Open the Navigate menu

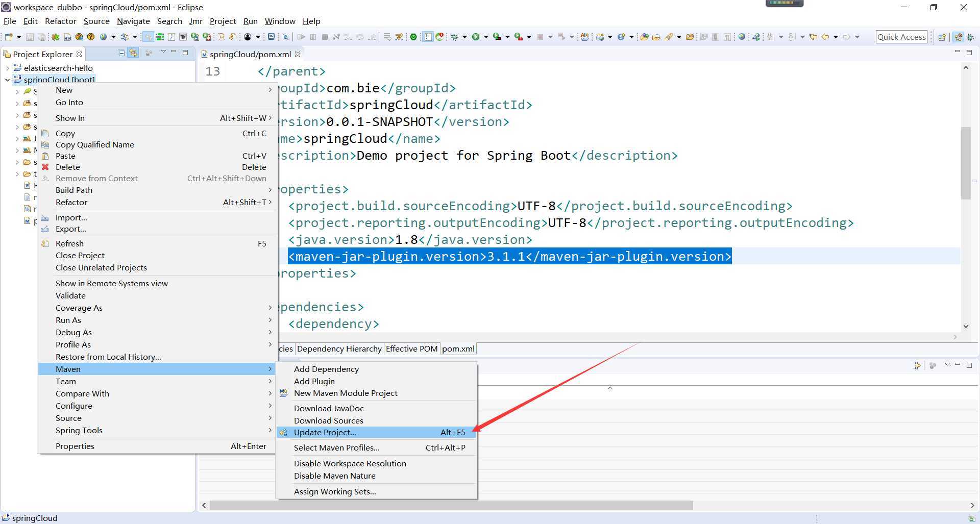point(133,21)
